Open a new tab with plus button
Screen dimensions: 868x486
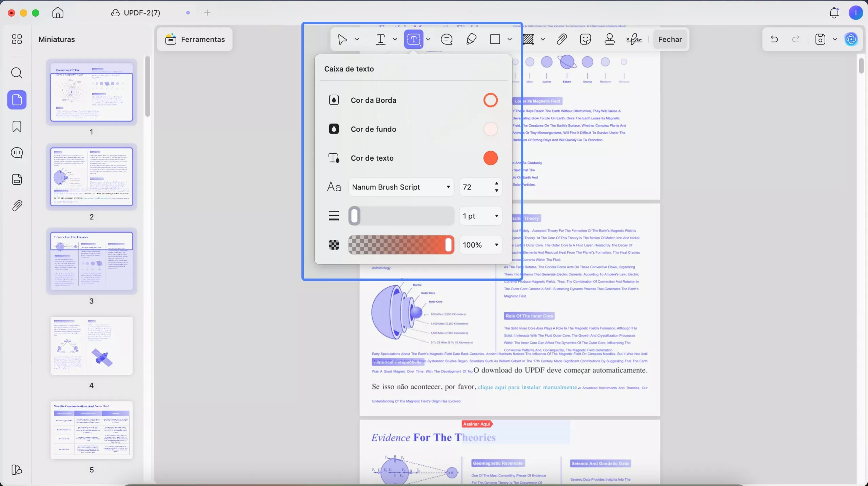click(x=207, y=13)
